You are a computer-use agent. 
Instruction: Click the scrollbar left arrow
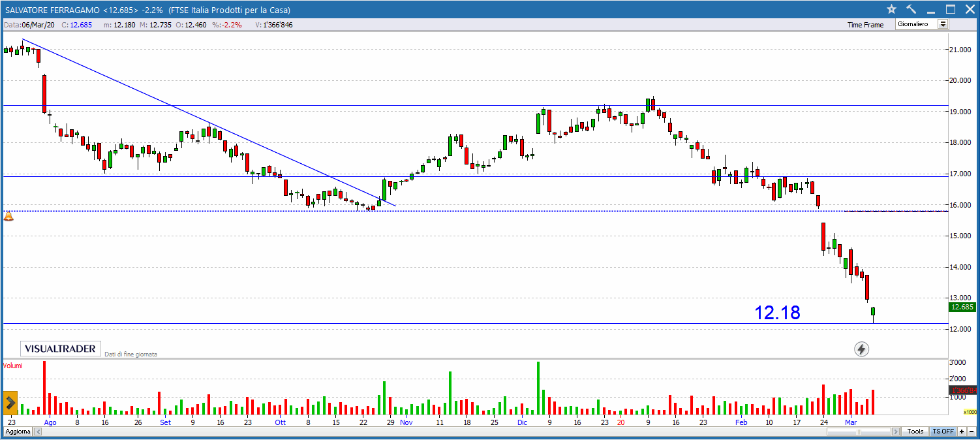(38, 432)
